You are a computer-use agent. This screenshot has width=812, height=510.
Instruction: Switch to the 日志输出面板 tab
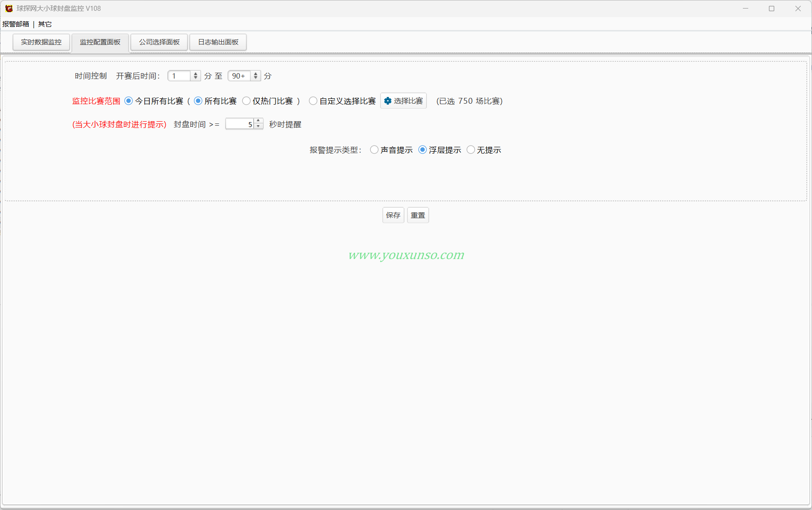tap(218, 42)
